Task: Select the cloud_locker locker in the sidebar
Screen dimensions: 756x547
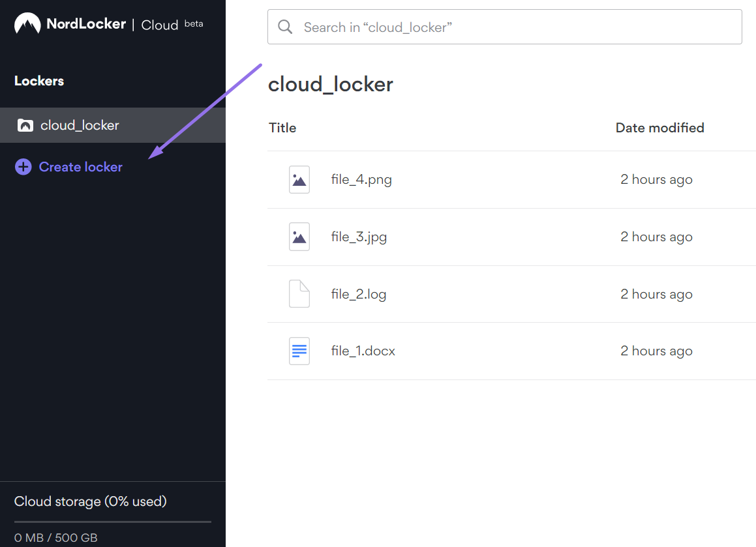Action: pyautogui.click(x=113, y=125)
